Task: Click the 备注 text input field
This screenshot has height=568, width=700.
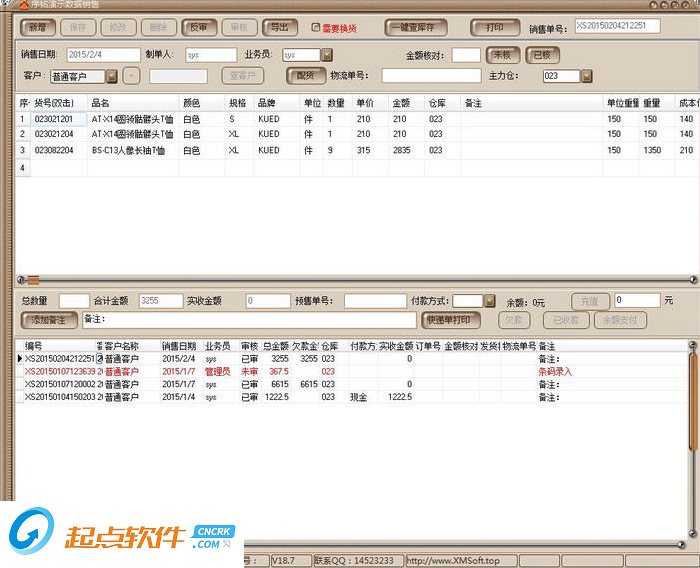Action: (250, 320)
